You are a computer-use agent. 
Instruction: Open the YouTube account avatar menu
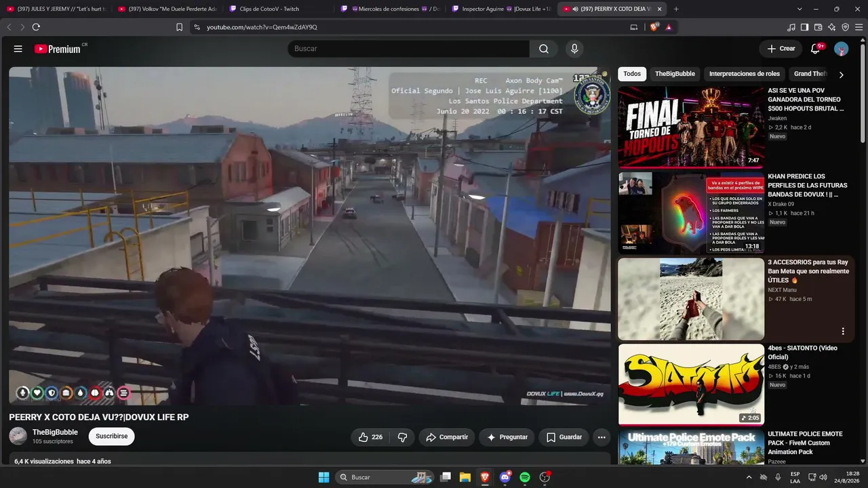[x=841, y=49]
